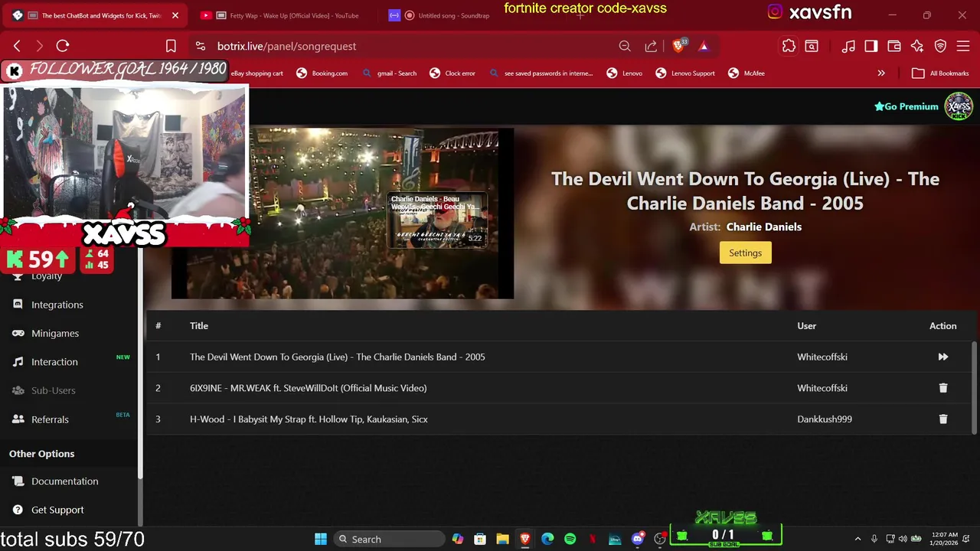Open the search tabs toolbar icon
Image resolution: width=980 pixels, height=551 pixels.
[x=812, y=46]
